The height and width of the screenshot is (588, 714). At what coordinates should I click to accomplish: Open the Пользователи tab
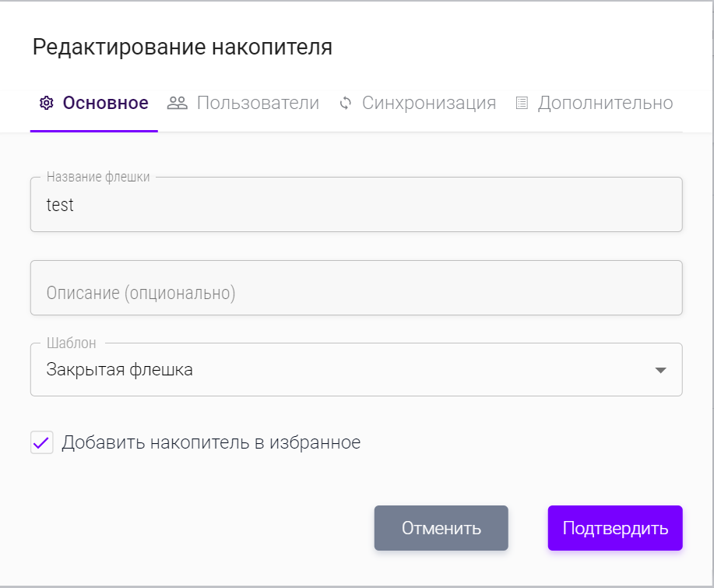tap(258, 103)
